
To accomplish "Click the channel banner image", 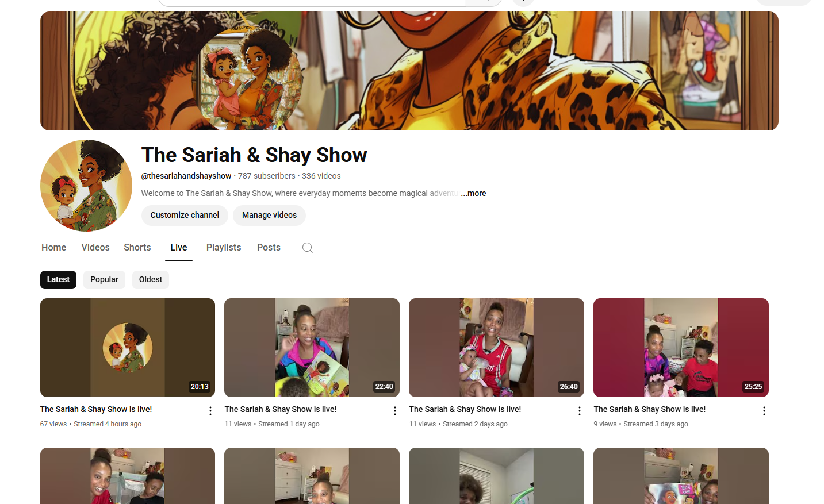I will click(x=409, y=71).
